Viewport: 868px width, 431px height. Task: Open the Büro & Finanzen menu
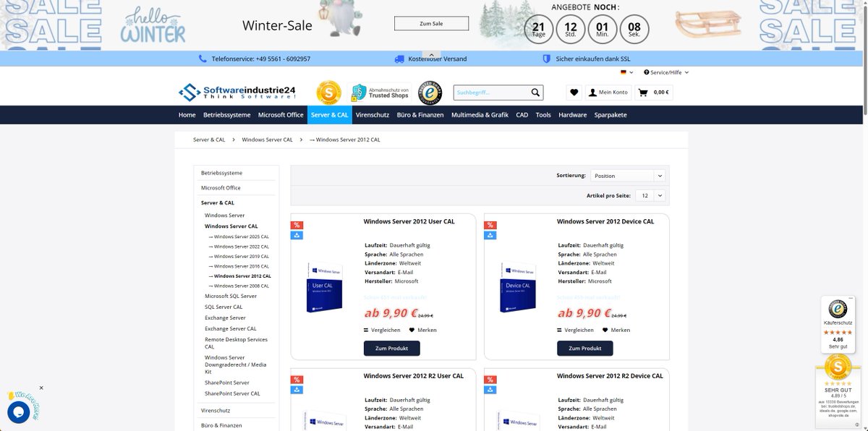[x=420, y=115]
